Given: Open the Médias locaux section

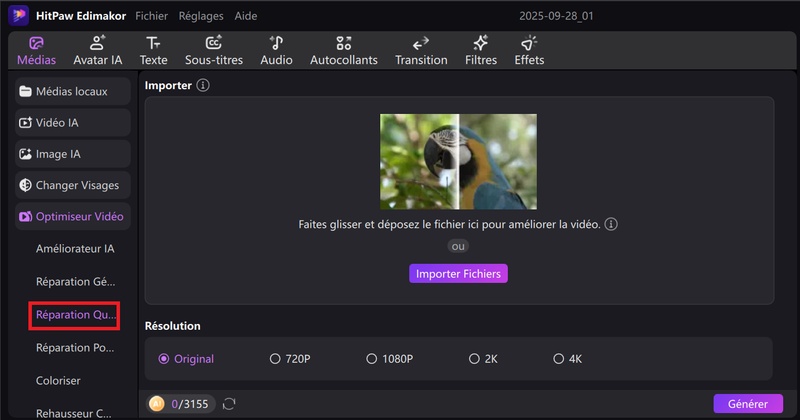Looking at the screenshot, I should tap(73, 92).
